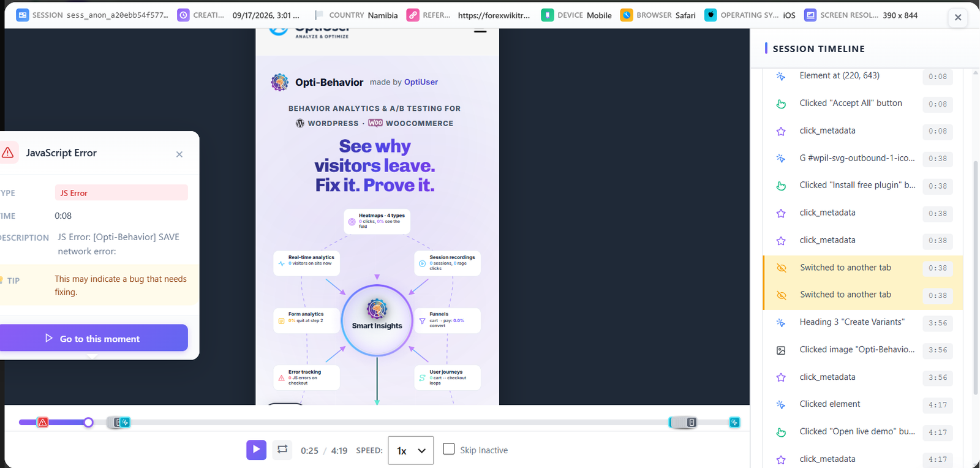The width and height of the screenshot is (980, 468).
Task: Select G #wpil-svg-outbound-1-ico... timeline event
Action: 863,158
